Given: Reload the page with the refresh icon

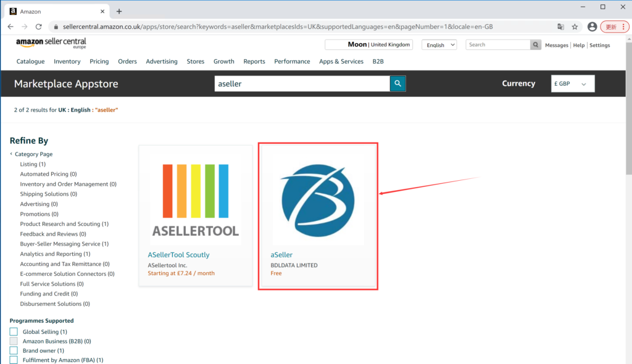Looking at the screenshot, I should click(39, 27).
